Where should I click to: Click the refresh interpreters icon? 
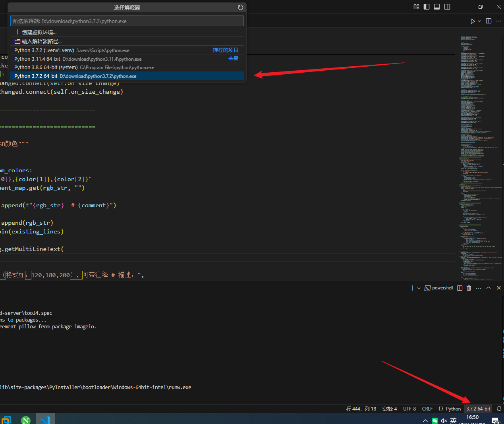(x=240, y=8)
